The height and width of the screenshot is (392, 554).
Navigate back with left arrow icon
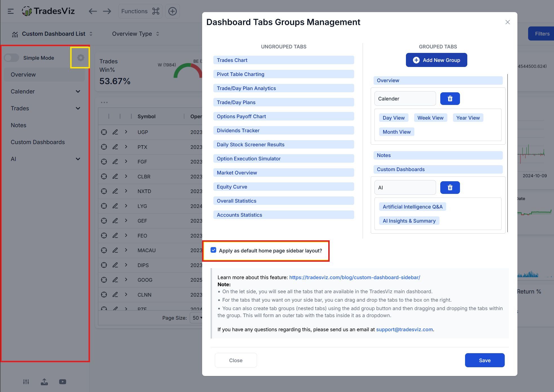pyautogui.click(x=93, y=11)
